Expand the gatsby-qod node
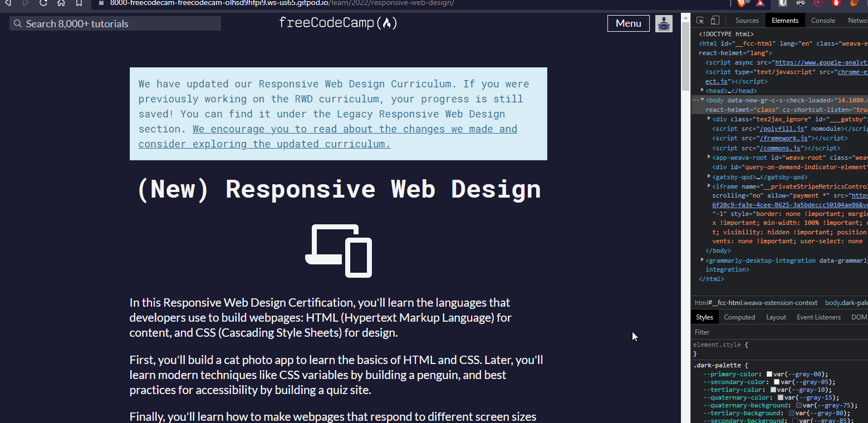 709,176
